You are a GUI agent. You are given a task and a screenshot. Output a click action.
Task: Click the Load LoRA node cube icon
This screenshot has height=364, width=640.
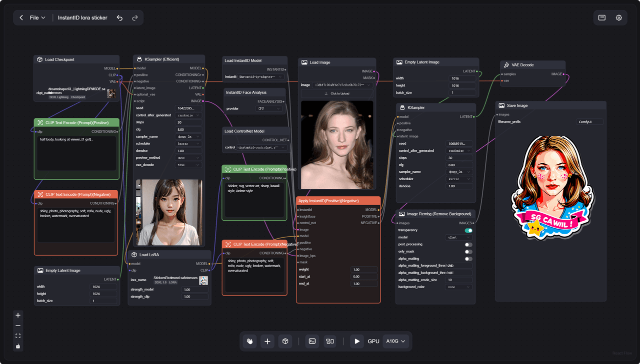click(x=134, y=255)
